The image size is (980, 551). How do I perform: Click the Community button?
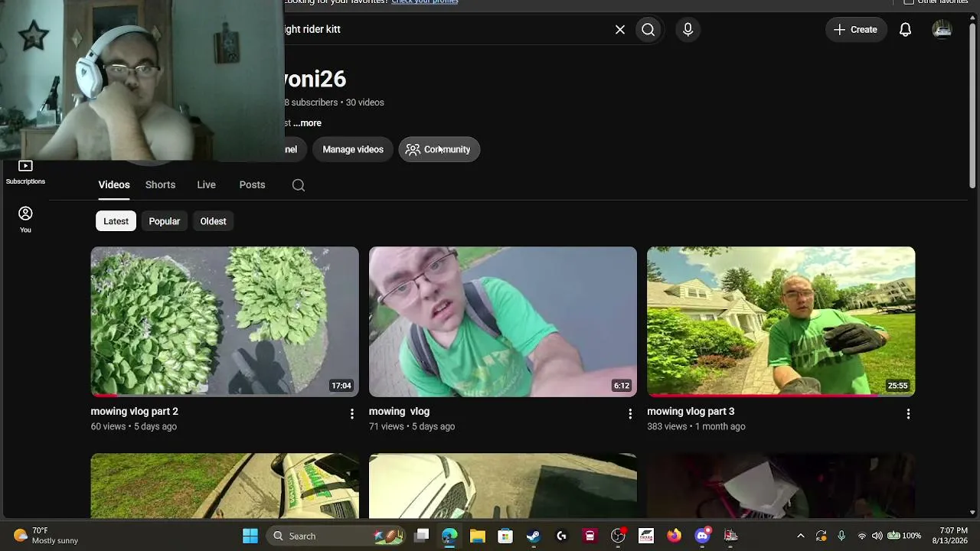(439, 149)
